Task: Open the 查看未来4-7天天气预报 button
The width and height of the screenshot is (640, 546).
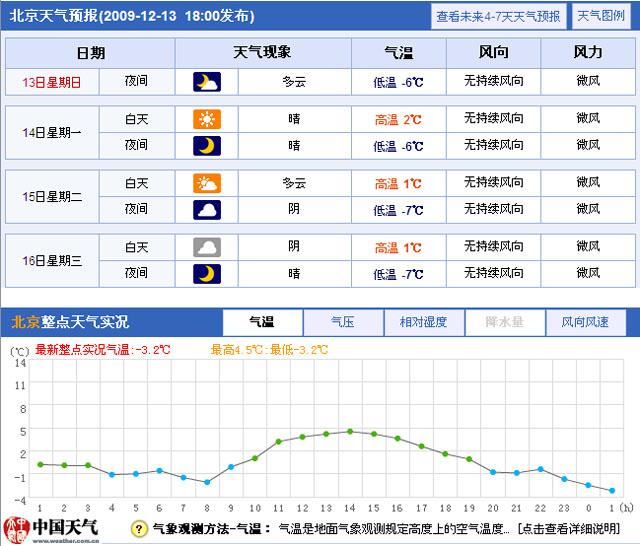Action: [x=498, y=17]
